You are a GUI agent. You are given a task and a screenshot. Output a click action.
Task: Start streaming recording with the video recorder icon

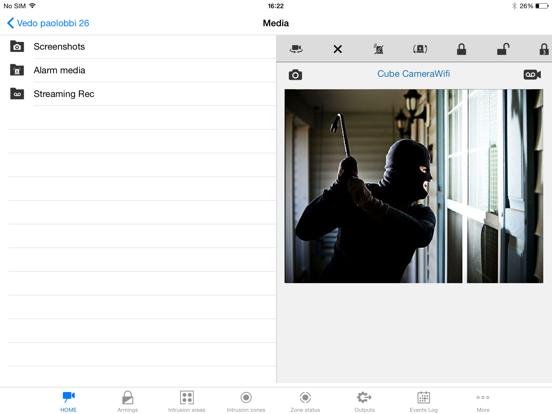click(x=532, y=75)
